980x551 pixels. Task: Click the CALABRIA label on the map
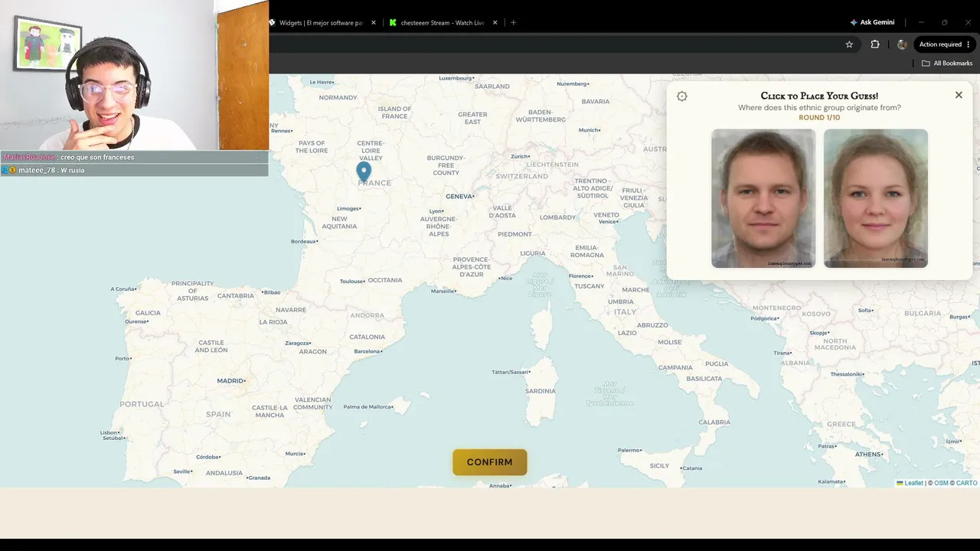click(714, 422)
